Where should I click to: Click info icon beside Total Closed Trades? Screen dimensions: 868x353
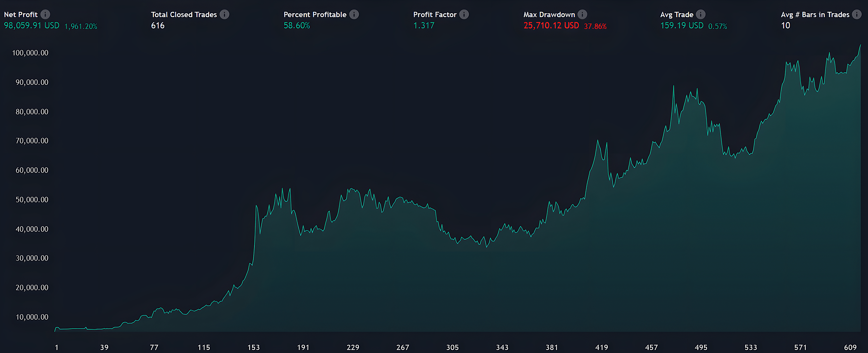point(224,14)
